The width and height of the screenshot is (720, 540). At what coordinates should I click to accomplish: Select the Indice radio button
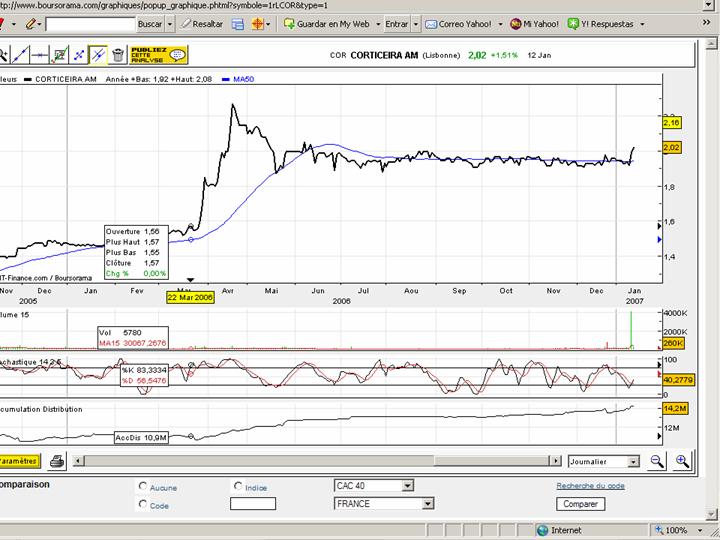pos(238,487)
